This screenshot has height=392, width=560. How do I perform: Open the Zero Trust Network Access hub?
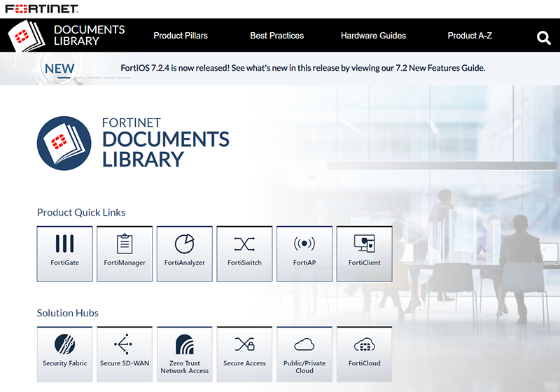185,354
